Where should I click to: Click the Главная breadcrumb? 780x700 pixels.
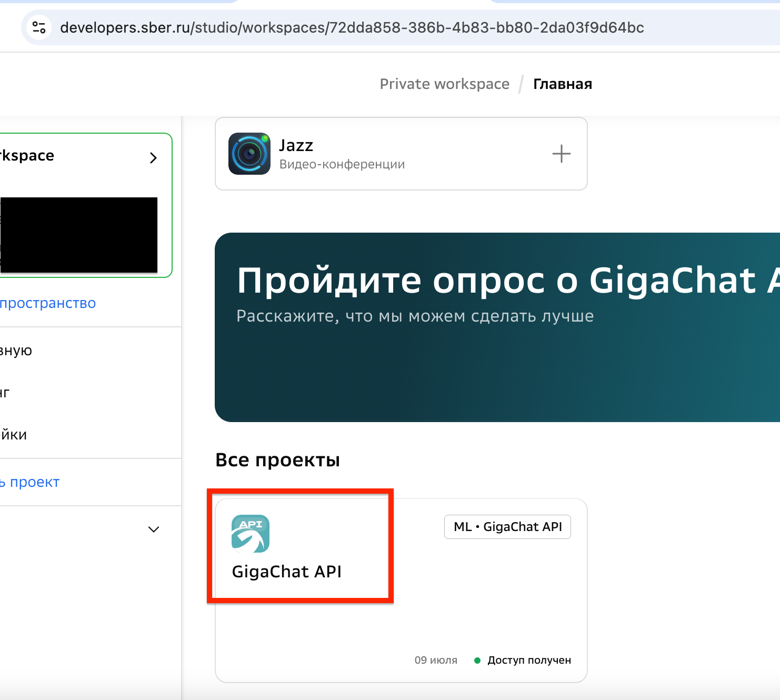563,84
